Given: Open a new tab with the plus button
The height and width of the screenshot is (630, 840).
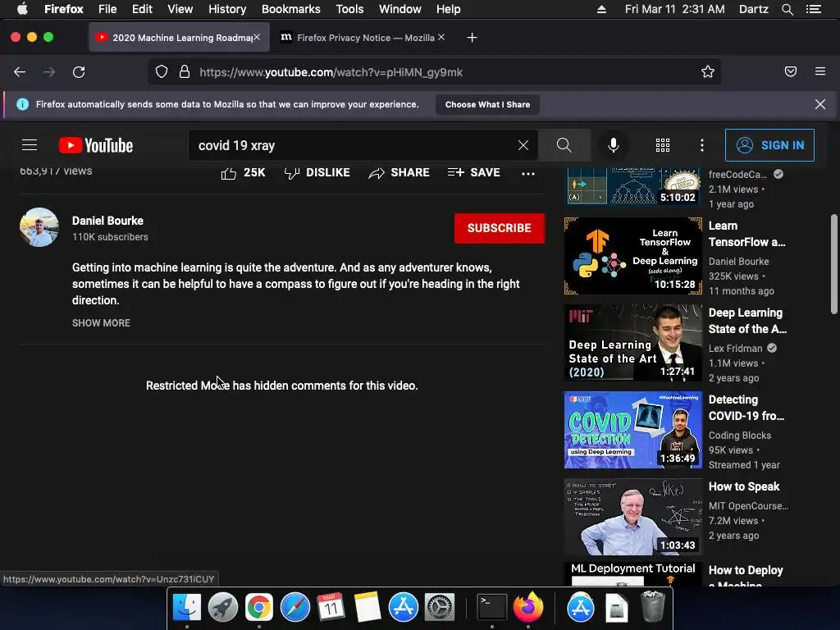Looking at the screenshot, I should pyautogui.click(x=472, y=38).
